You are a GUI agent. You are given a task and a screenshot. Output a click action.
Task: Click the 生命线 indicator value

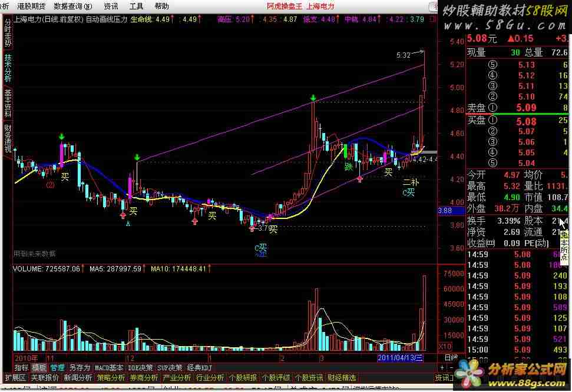(x=151, y=19)
